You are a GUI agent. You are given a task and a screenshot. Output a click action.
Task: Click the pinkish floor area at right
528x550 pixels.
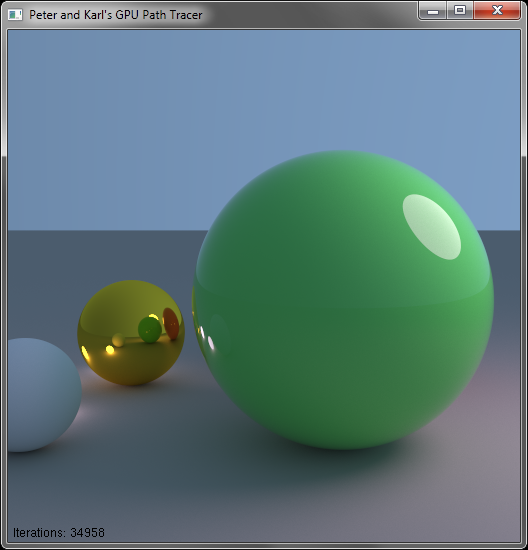tap(491, 438)
